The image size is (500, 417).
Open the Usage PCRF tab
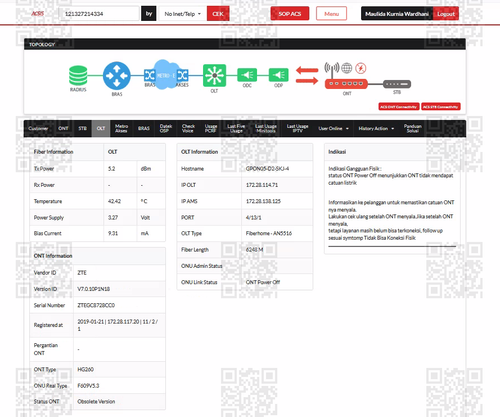211,128
